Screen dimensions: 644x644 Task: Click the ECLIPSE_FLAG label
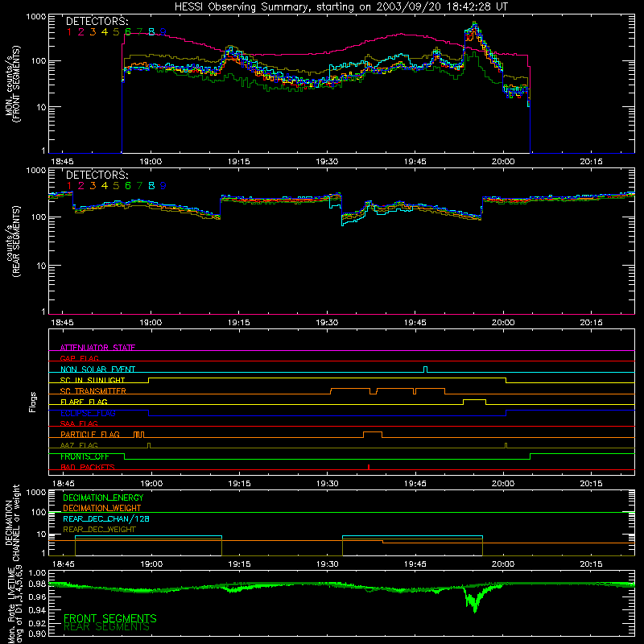[x=88, y=413]
